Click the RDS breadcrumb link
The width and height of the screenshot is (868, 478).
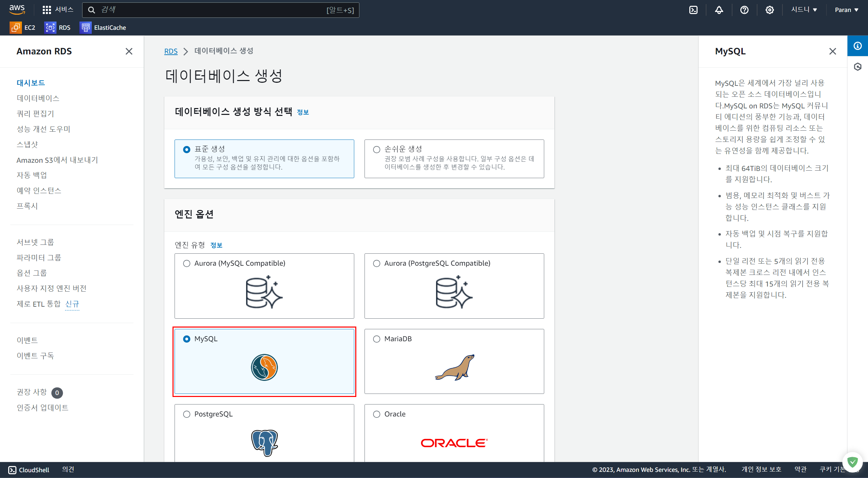coord(171,51)
